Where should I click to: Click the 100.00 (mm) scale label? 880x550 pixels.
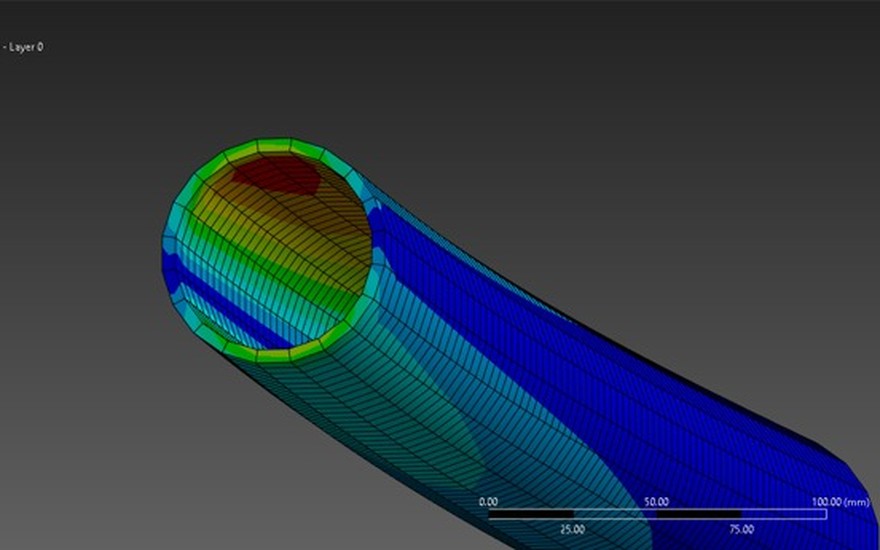click(x=841, y=502)
